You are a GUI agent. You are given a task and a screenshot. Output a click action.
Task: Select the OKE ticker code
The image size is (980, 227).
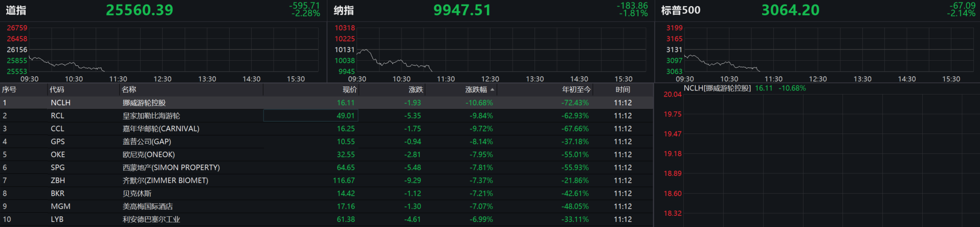(x=58, y=154)
